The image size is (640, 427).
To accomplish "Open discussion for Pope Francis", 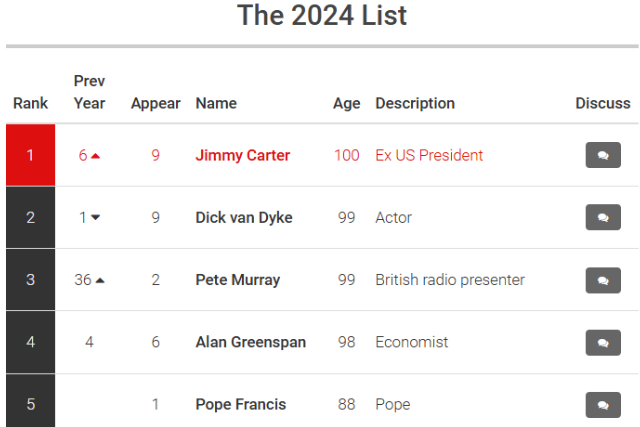I will tap(603, 405).
